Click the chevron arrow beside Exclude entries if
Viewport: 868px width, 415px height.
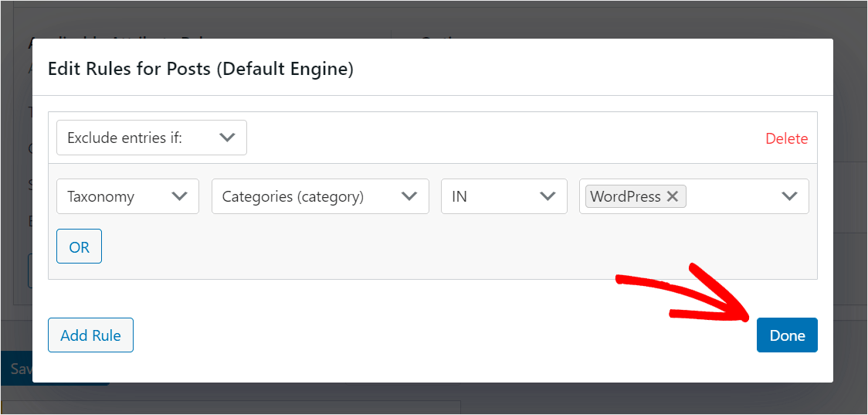(x=228, y=138)
